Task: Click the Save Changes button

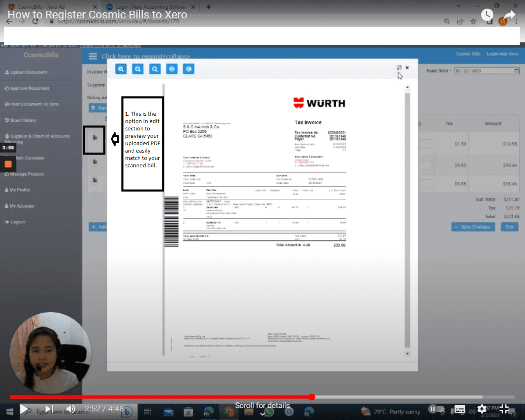Action: [x=473, y=227]
